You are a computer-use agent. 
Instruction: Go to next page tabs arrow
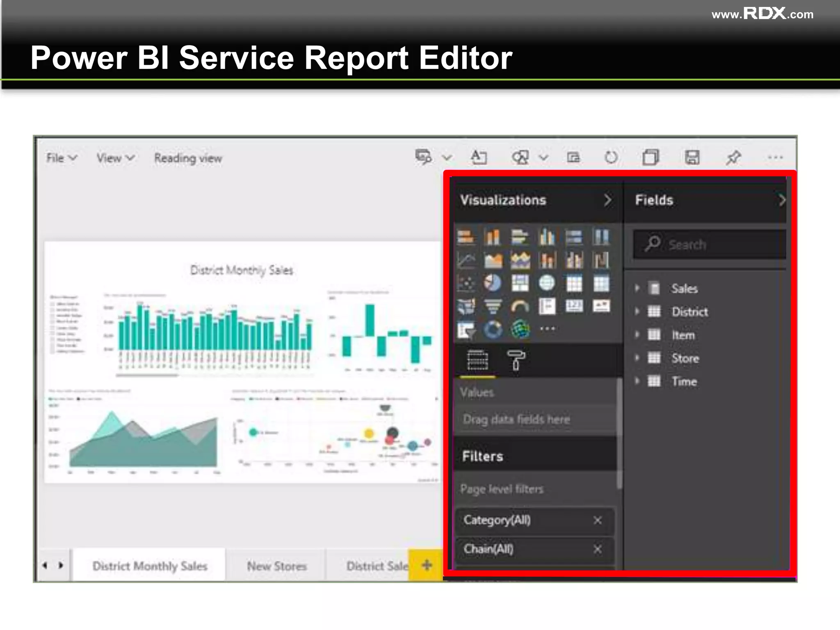(x=61, y=566)
